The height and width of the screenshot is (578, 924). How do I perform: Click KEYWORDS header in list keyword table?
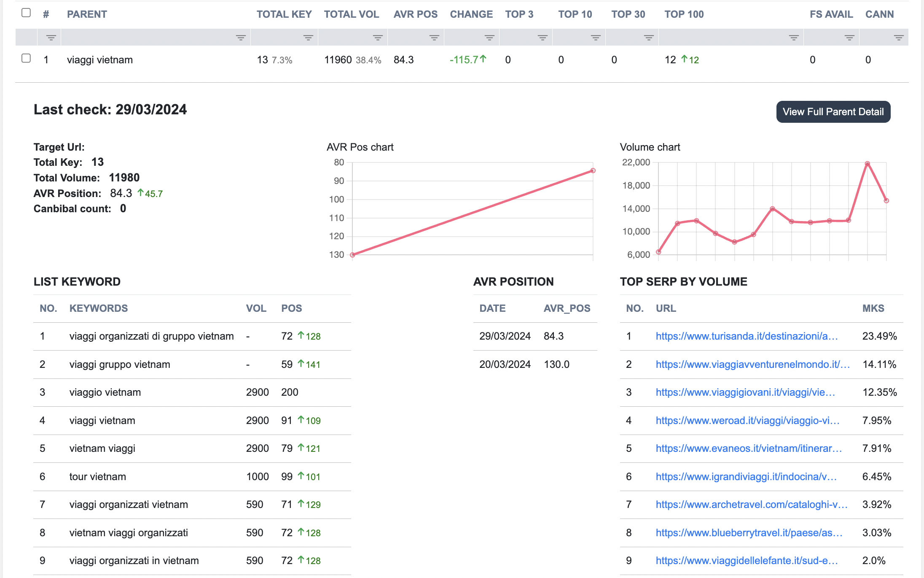99,308
